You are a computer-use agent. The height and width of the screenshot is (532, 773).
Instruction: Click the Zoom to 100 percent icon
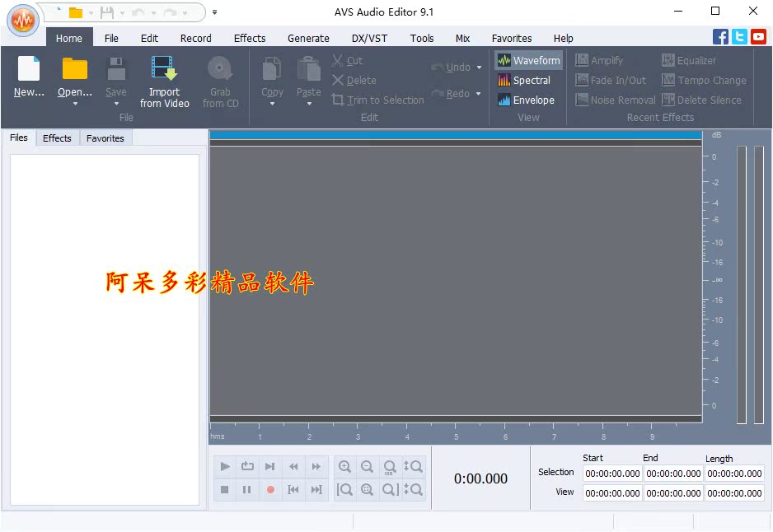coord(390,466)
